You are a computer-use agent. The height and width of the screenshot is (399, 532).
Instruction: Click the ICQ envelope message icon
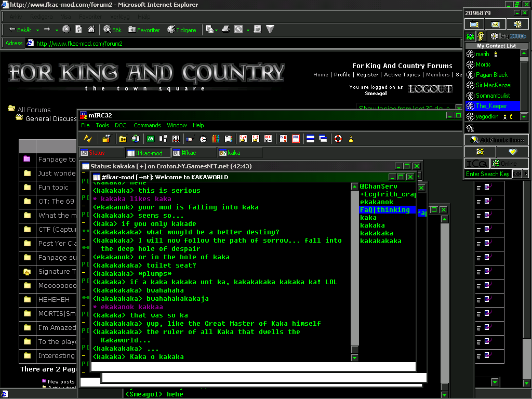pyautogui.click(x=495, y=24)
